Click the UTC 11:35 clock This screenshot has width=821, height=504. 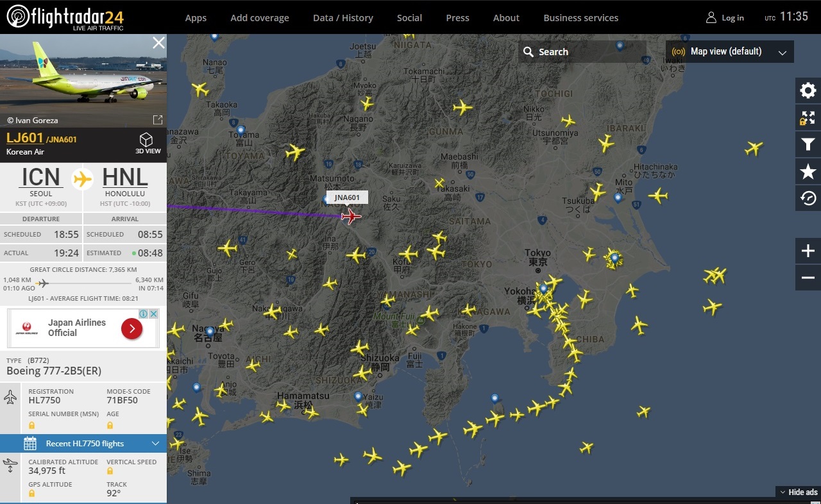[786, 17]
